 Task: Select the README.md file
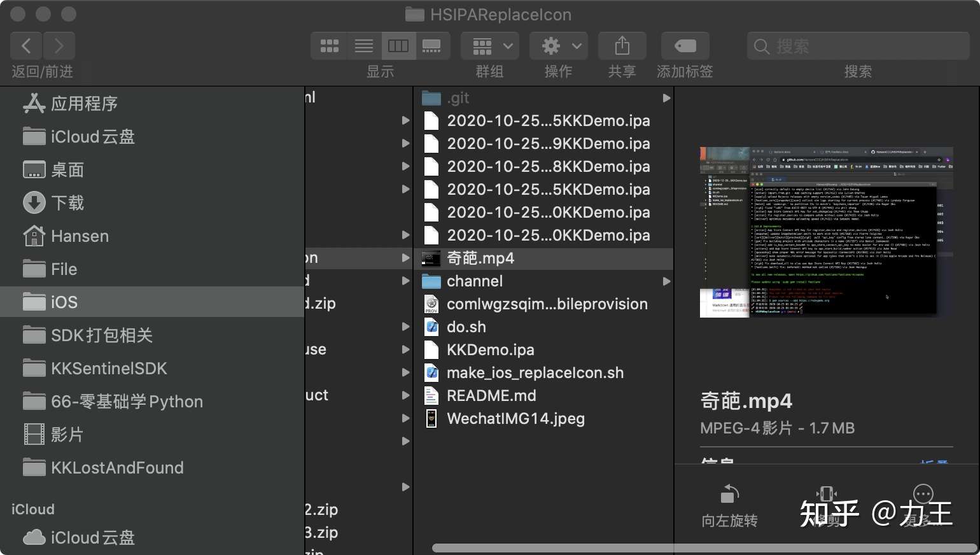(x=543, y=396)
